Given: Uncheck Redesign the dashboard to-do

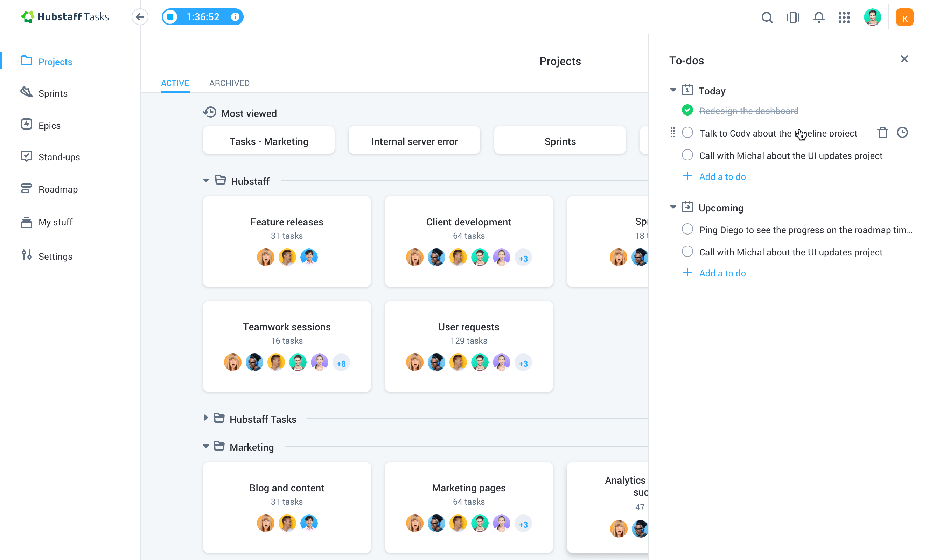Looking at the screenshot, I should click(x=687, y=110).
